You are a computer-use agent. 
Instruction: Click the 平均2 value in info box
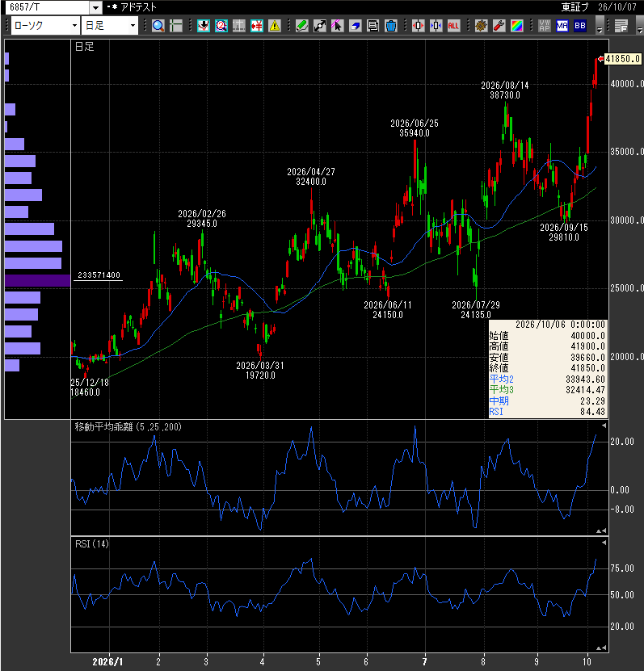(585, 380)
